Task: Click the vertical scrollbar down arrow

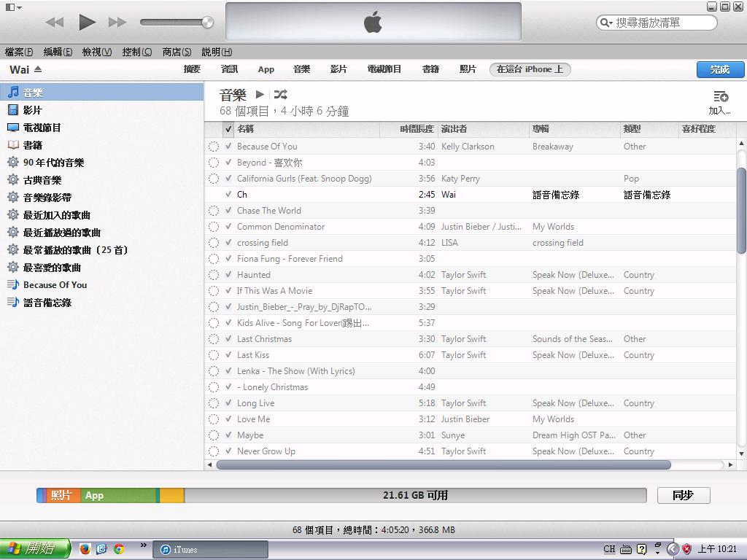Action: [741, 454]
